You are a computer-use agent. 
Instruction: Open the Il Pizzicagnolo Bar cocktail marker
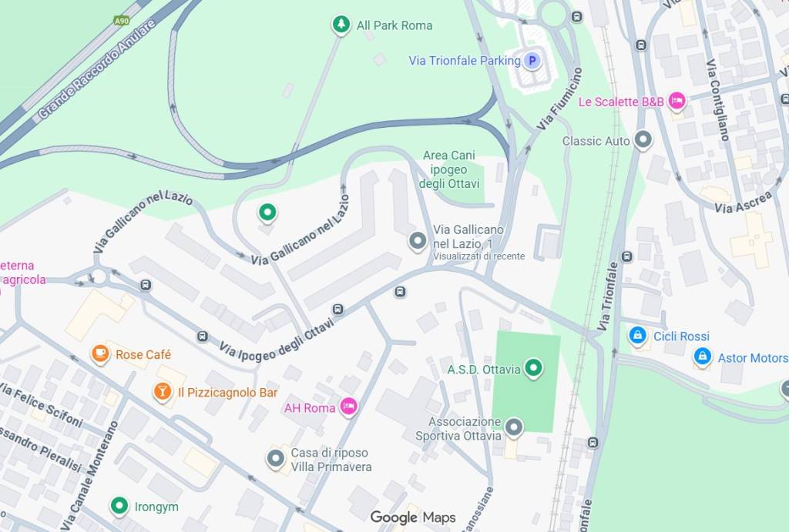[x=163, y=392]
